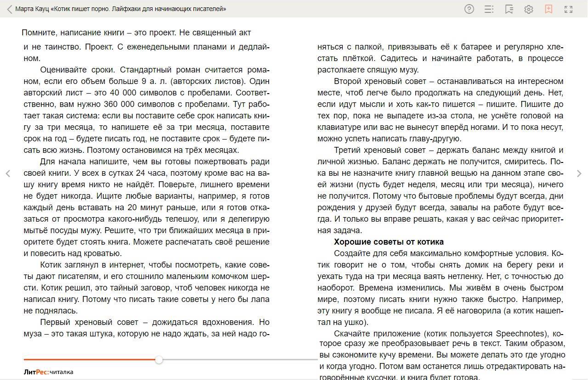Add a bookmark to this page
This screenshot has width=588, height=380.
(548, 9)
